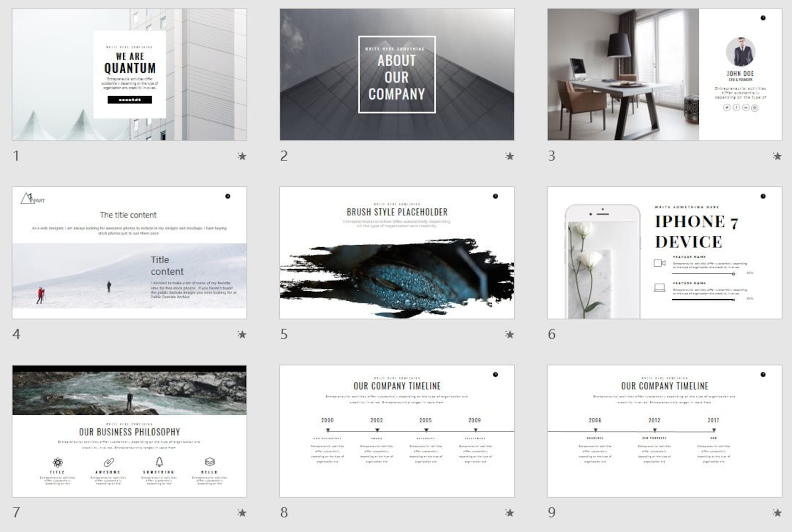The image size is (792, 532).
Task: Click slide number 9 label
Action: [x=552, y=513]
